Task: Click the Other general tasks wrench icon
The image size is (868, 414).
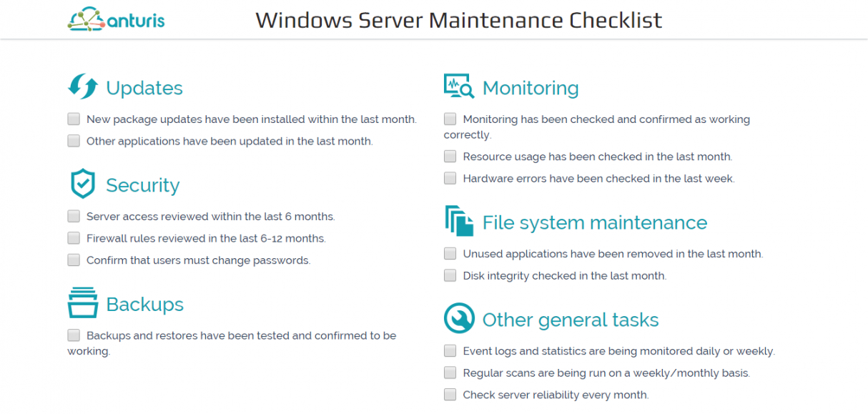Action: click(x=458, y=318)
